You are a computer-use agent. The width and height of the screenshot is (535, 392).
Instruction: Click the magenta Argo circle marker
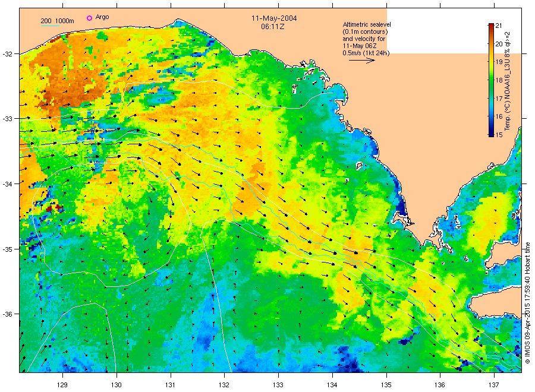[x=89, y=18]
